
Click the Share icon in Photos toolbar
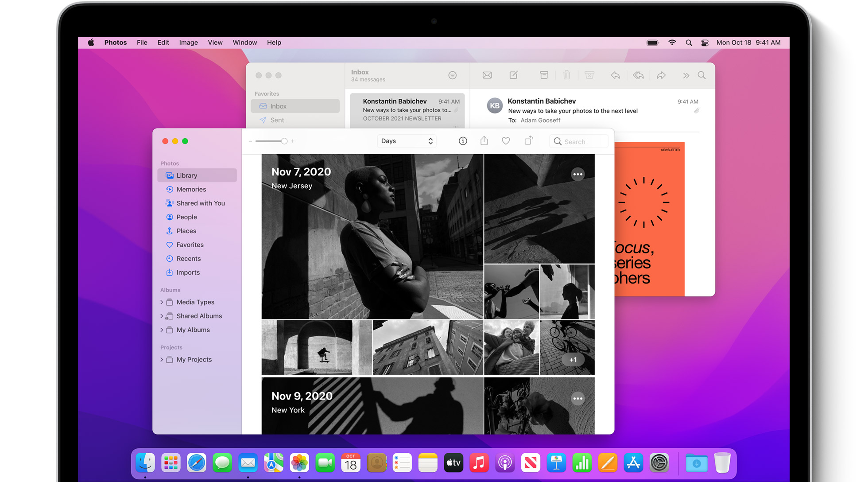tap(484, 141)
